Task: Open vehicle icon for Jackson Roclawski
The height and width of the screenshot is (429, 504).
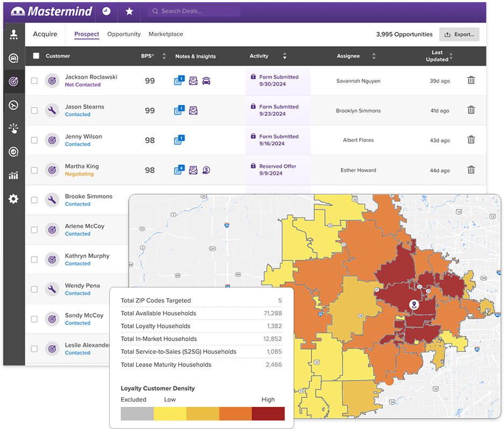Action: pos(207,81)
